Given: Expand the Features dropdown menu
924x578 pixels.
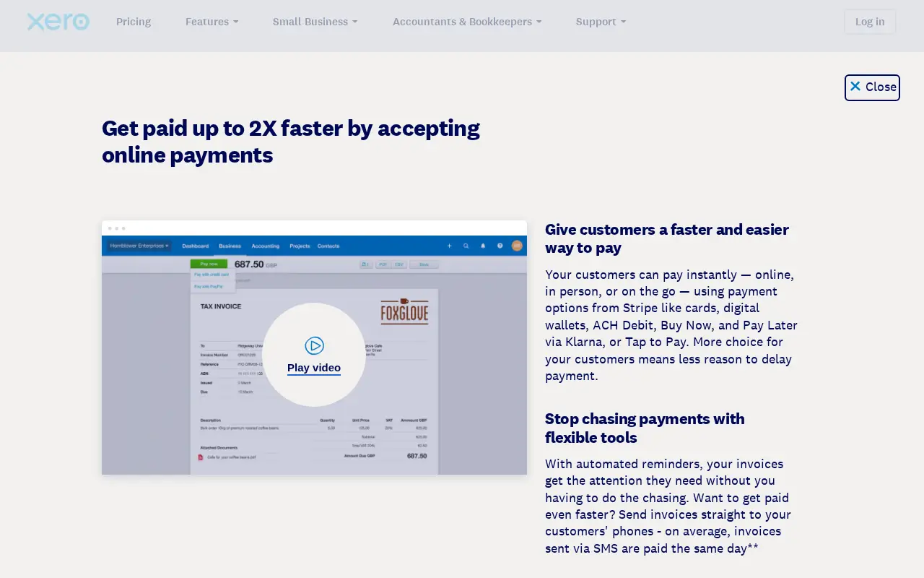Looking at the screenshot, I should [212, 22].
